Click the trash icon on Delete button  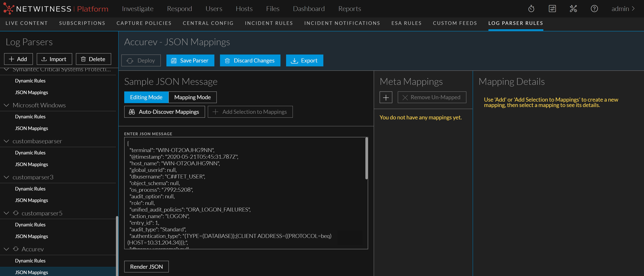(84, 59)
